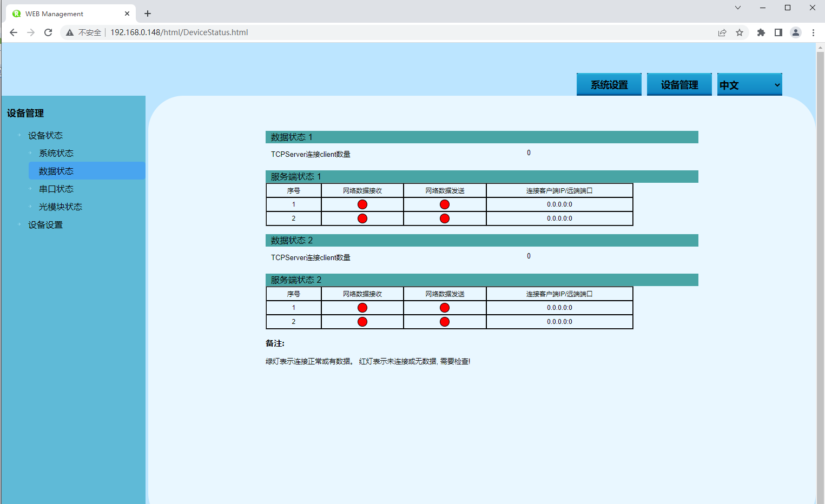Open 串口状态 from the sidebar
The width and height of the screenshot is (825, 504).
tap(56, 189)
